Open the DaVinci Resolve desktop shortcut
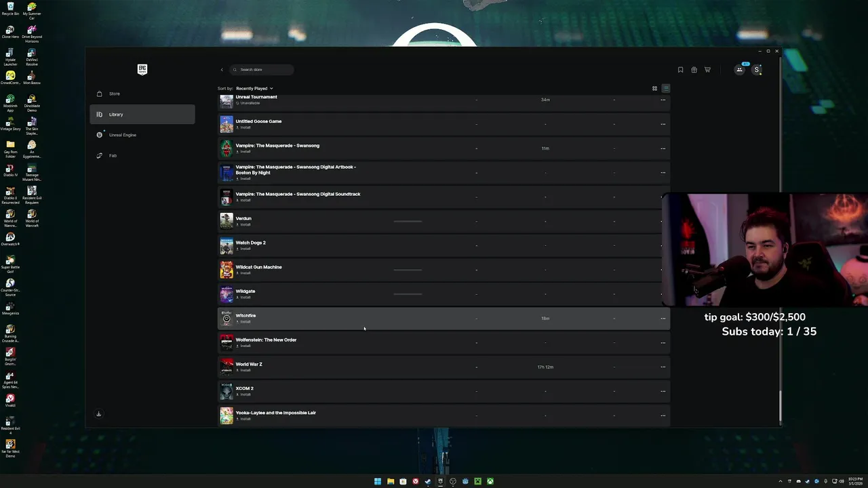 pyautogui.click(x=32, y=56)
